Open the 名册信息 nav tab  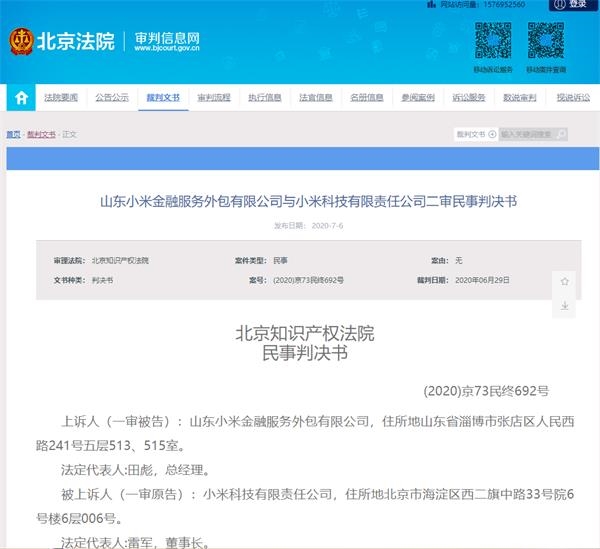pyautogui.click(x=367, y=98)
